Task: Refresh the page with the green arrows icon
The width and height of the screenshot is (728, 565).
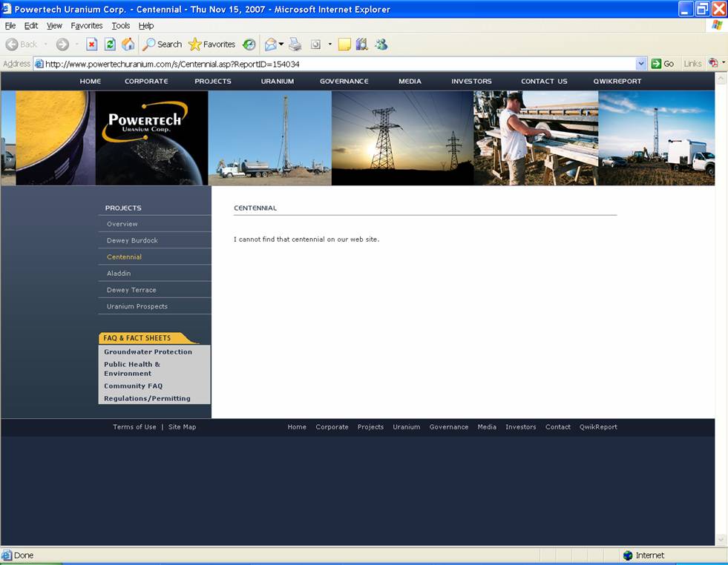Action: [110, 44]
